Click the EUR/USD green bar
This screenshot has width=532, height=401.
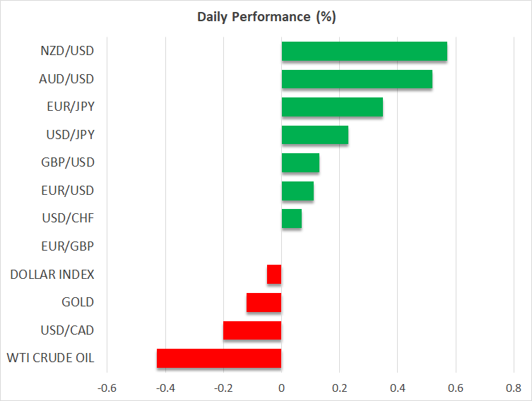tap(297, 191)
